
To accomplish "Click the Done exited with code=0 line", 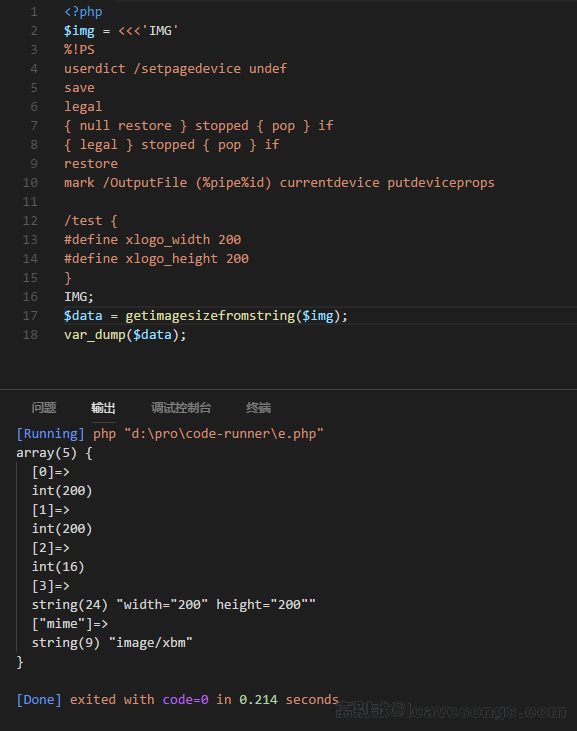I will point(178,700).
